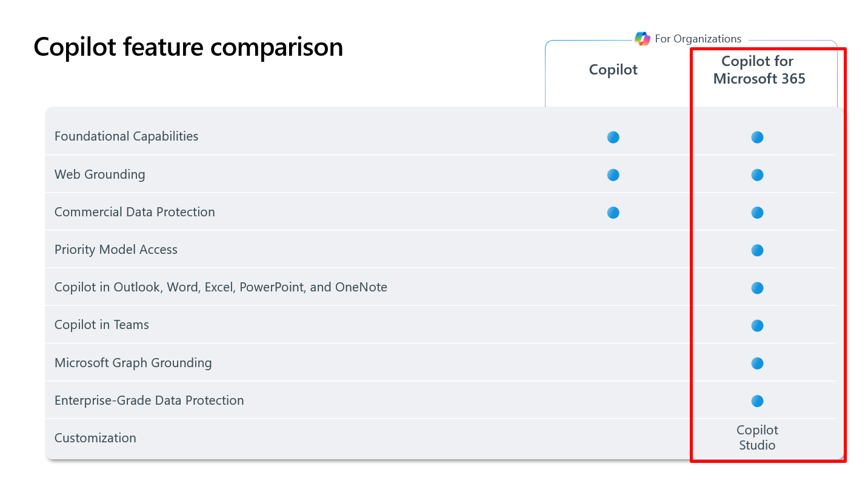Click Microsoft 365 dot for Outlook, Word, Excel row

757,288
